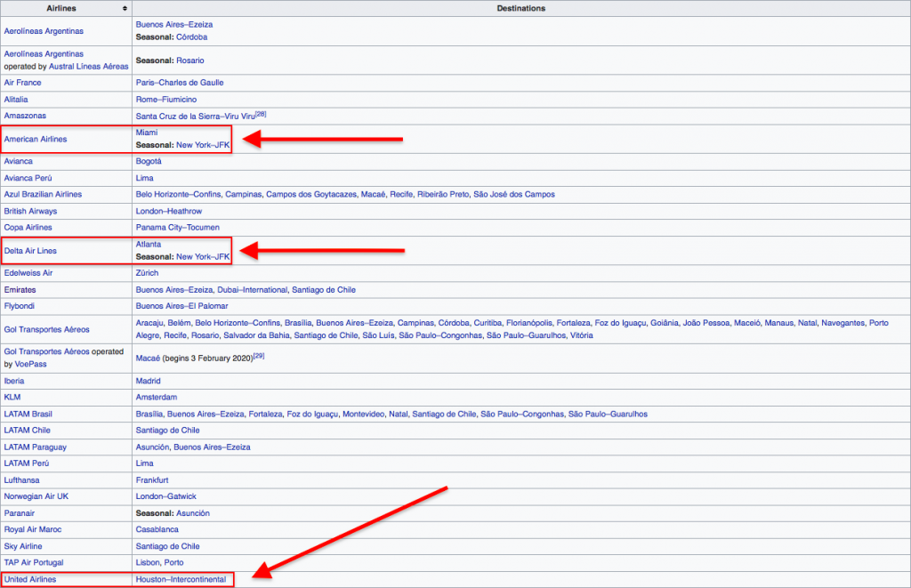Image resolution: width=911 pixels, height=588 pixels.
Task: Open citation reference 29
Action: pyautogui.click(x=259, y=356)
